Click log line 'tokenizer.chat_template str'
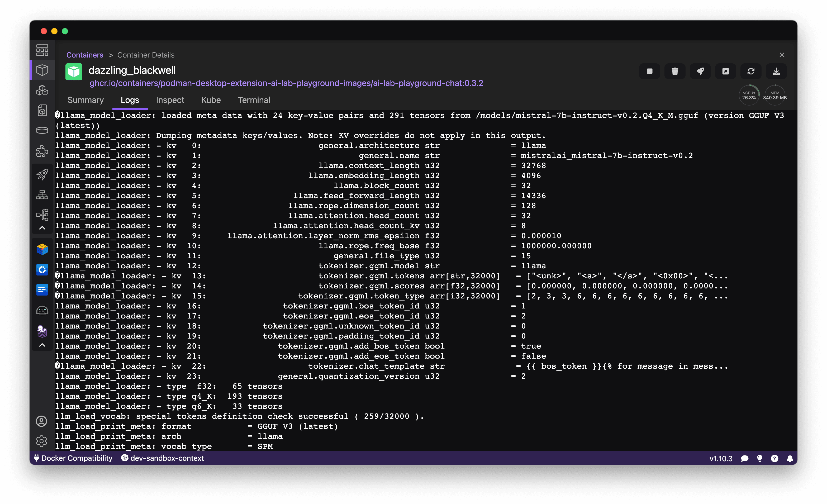The height and width of the screenshot is (504, 827). (376, 366)
